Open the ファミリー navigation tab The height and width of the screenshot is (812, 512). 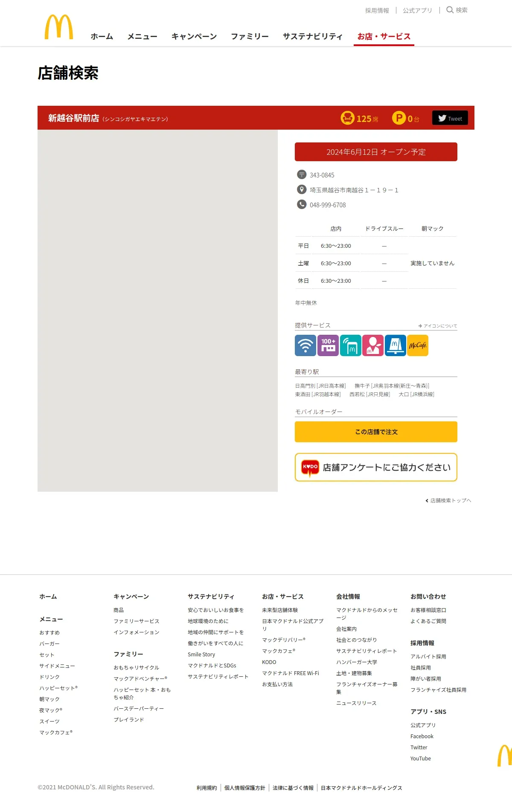(250, 36)
